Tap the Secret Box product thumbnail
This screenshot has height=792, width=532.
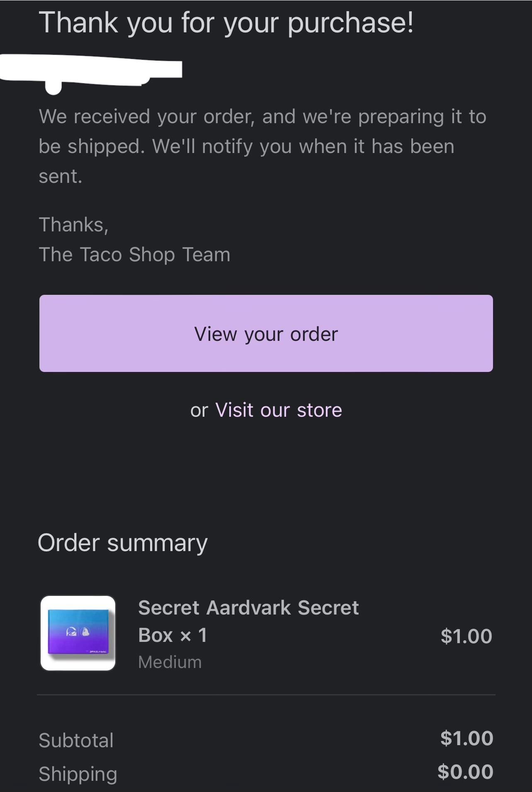[x=78, y=633]
